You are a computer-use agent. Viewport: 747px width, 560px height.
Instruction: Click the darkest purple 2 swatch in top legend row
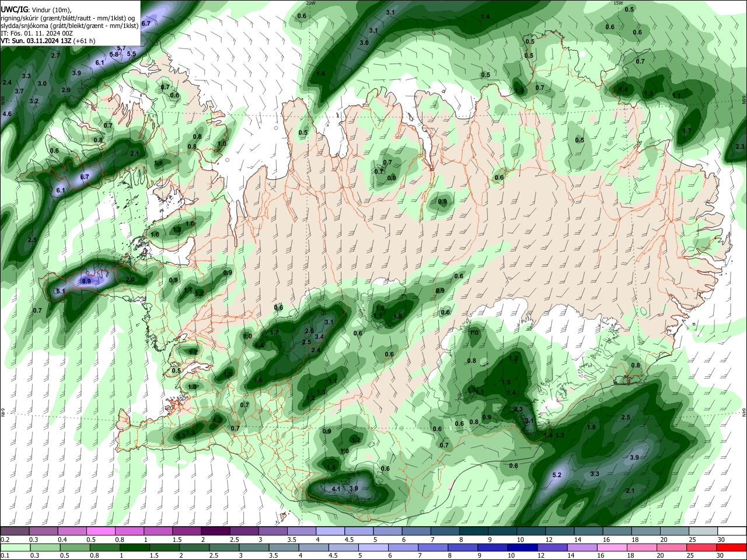(215, 531)
